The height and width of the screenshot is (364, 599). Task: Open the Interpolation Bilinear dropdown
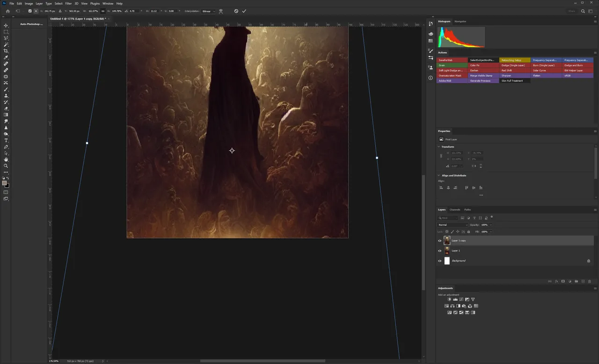coord(208,11)
